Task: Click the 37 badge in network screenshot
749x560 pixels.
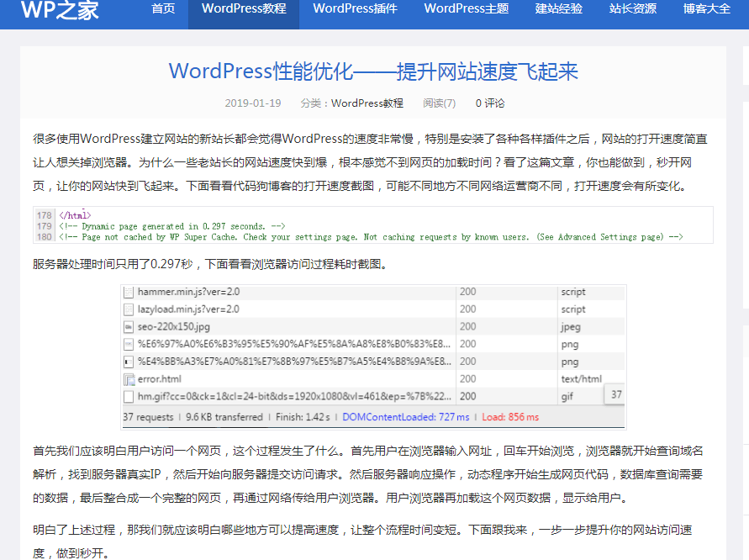Action: point(615,394)
